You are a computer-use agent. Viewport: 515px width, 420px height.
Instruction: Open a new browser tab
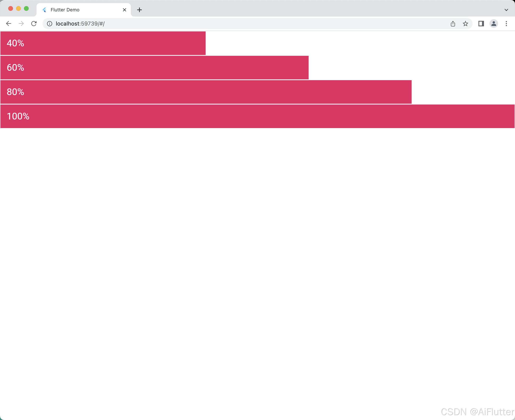click(x=139, y=10)
